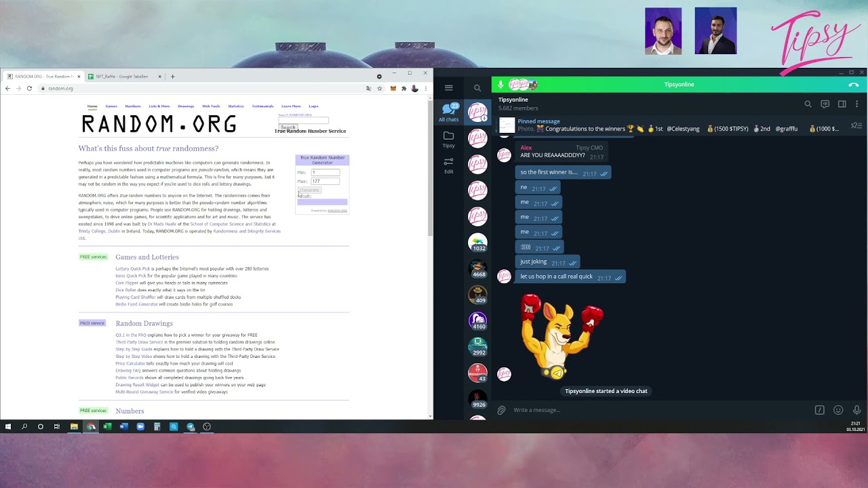Open File Explorer from the taskbar
This screenshot has height=488, width=868.
pos(74,427)
